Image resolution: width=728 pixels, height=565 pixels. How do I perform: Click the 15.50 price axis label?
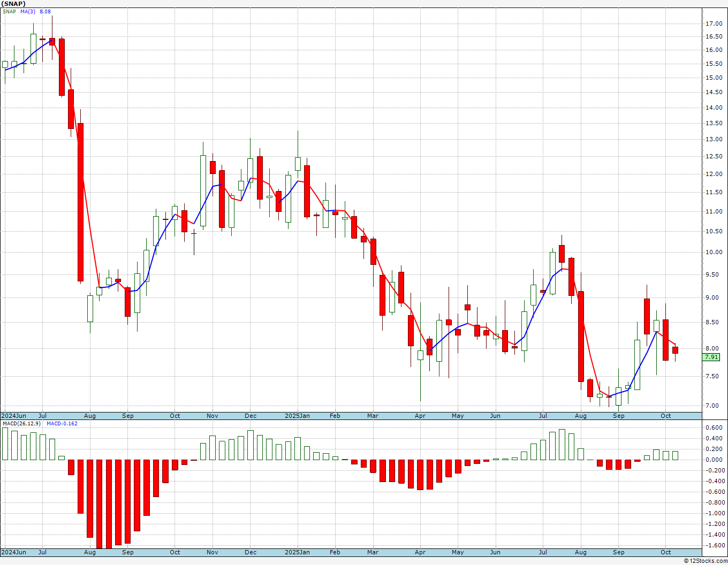714,64
